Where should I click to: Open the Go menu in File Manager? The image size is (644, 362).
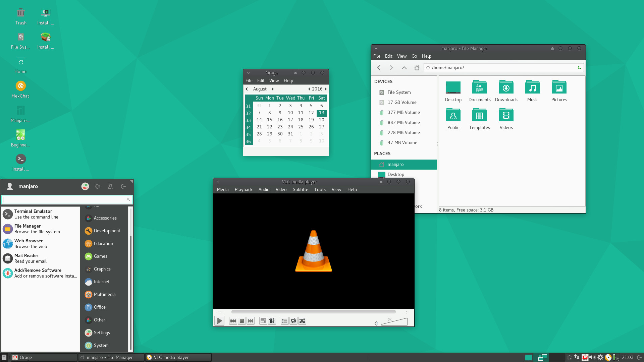414,56
